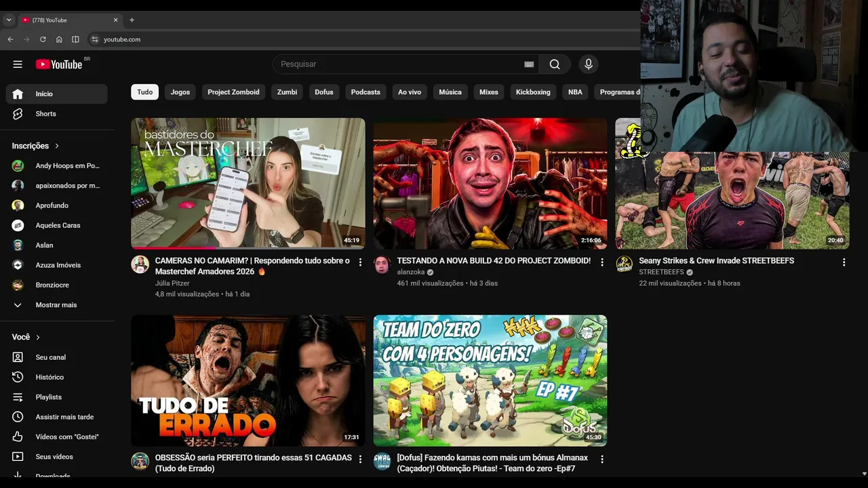Open the Seany Strikes & Crew video title
Image resolution: width=868 pixels, height=488 pixels.
(x=716, y=261)
